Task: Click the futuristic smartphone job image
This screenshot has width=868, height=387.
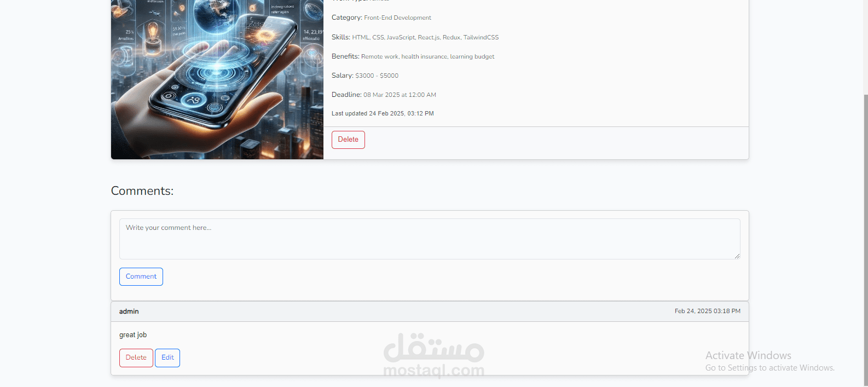Action: click(217, 79)
